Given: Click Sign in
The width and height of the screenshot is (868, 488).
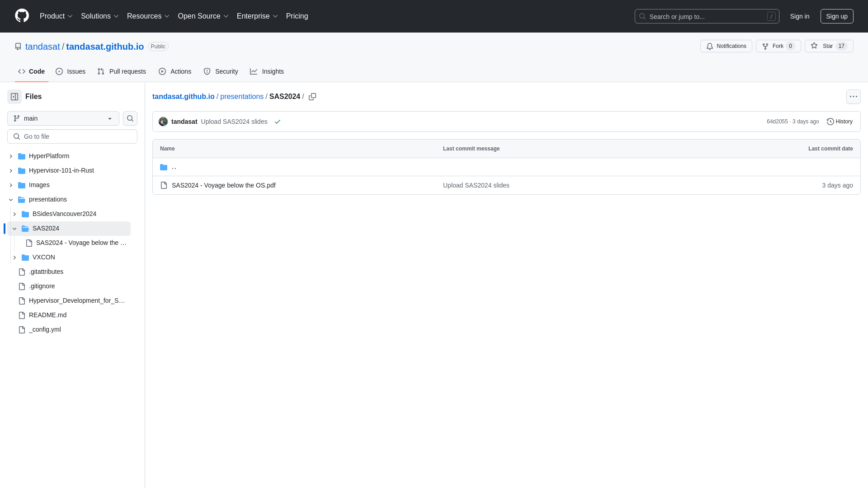Looking at the screenshot, I should tap(800, 16).
